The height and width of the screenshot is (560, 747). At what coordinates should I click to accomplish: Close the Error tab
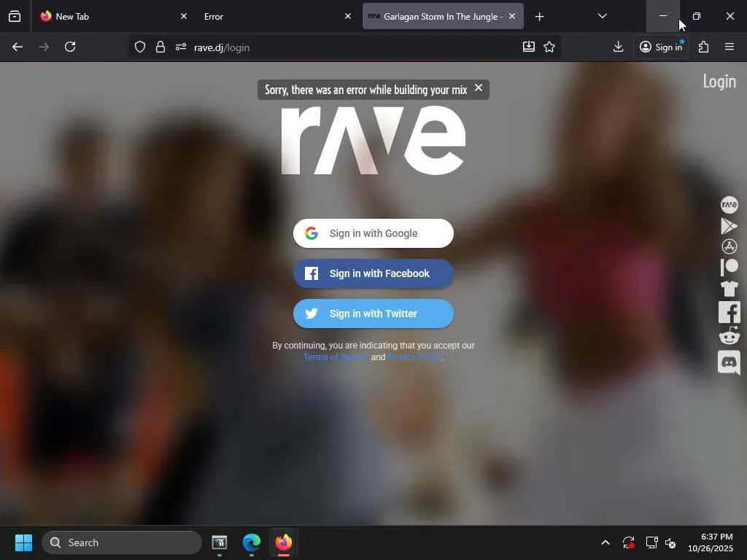[x=348, y=16]
